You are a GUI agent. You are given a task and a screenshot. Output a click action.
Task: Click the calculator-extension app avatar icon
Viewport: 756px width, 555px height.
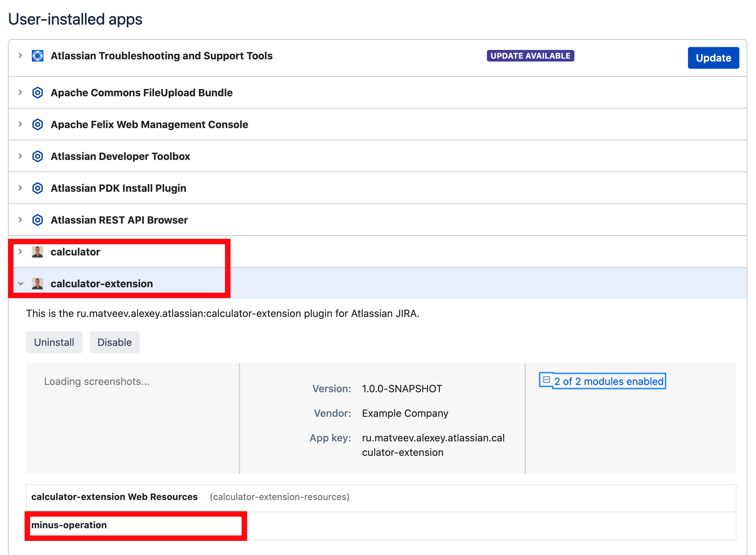tap(38, 284)
